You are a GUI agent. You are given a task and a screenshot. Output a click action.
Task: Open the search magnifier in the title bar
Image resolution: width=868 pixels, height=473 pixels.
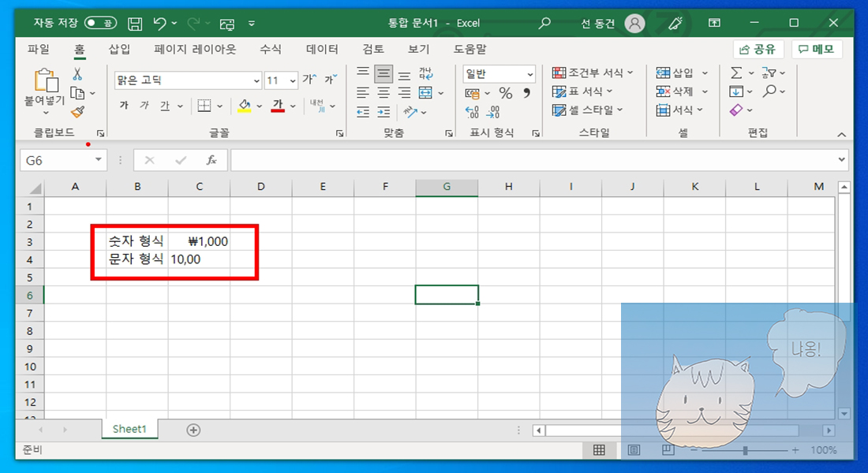coord(544,23)
